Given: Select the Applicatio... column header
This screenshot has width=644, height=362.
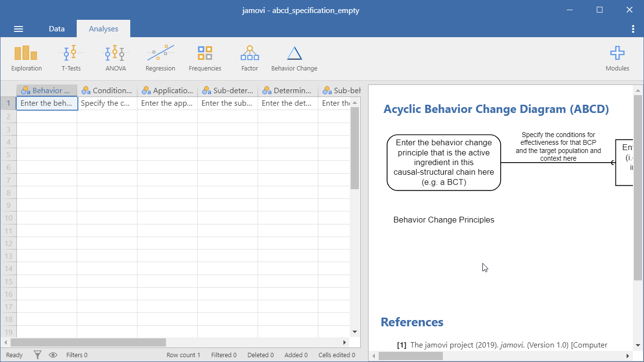Looking at the screenshot, I should click(167, 90).
